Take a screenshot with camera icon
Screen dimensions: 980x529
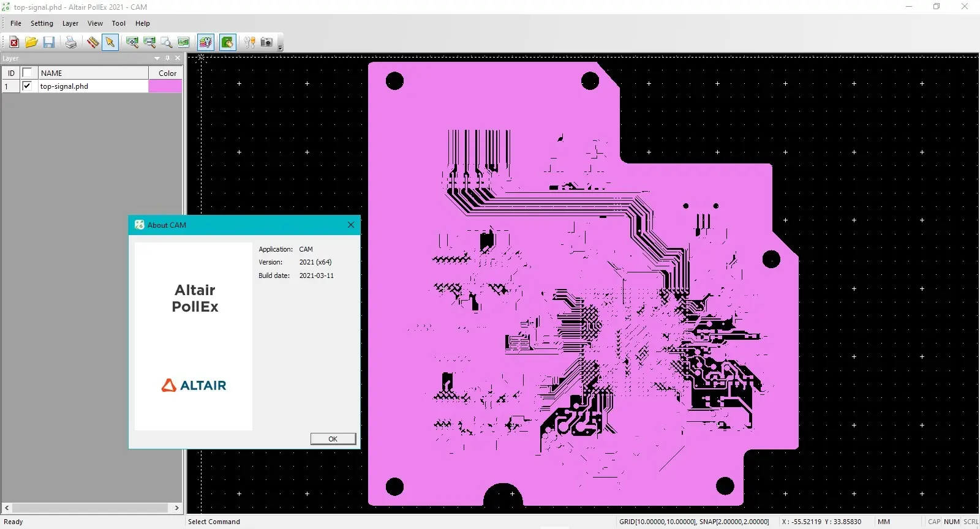266,42
